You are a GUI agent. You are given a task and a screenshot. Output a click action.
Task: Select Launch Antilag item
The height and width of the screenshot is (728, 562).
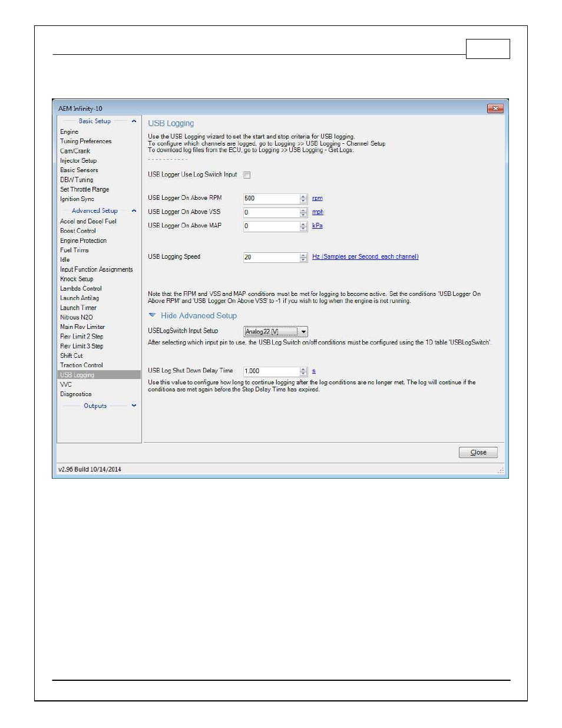(x=80, y=298)
